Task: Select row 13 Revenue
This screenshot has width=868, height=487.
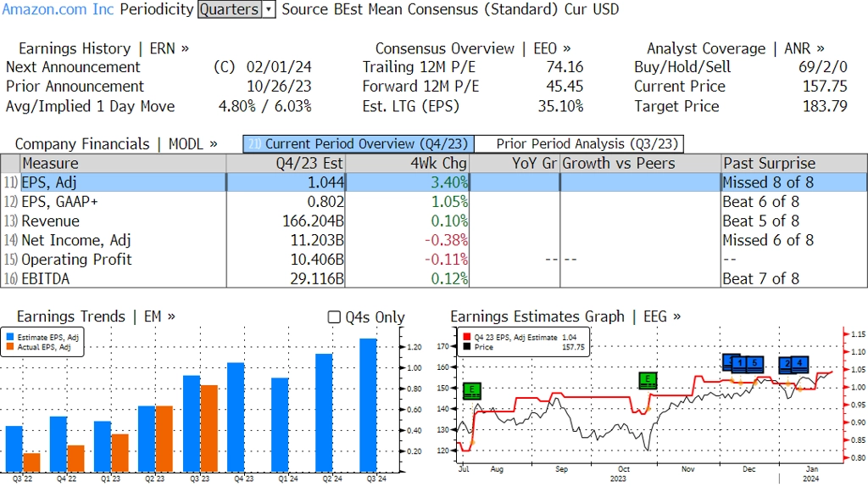Action: 434,221
